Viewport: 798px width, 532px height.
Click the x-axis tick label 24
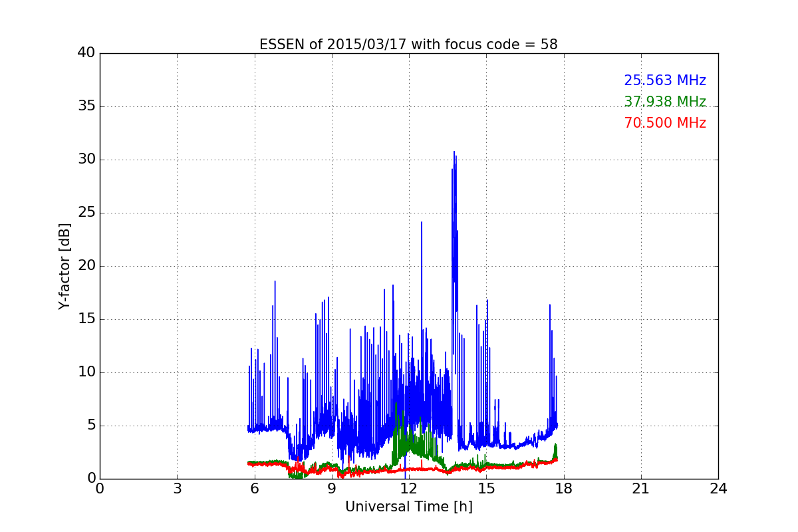(x=718, y=489)
